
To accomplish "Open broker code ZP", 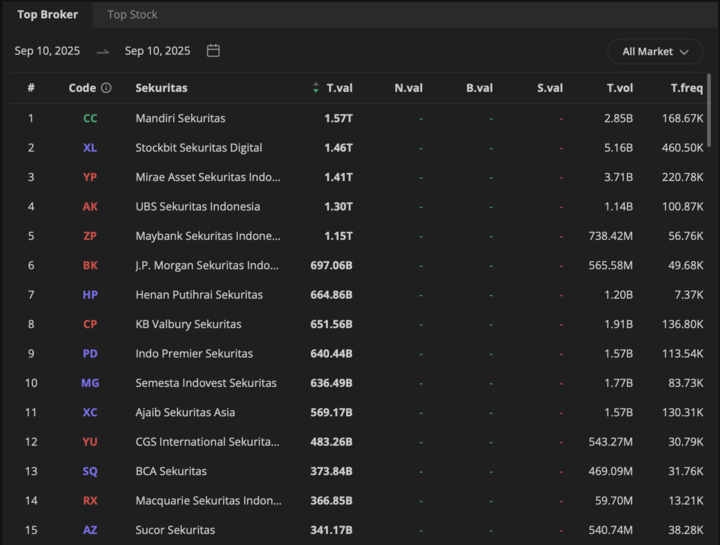I will pyautogui.click(x=90, y=236).
